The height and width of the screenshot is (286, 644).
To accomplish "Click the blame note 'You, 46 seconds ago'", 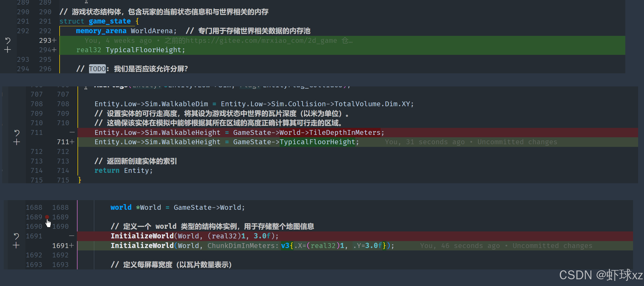I will pos(460,245).
